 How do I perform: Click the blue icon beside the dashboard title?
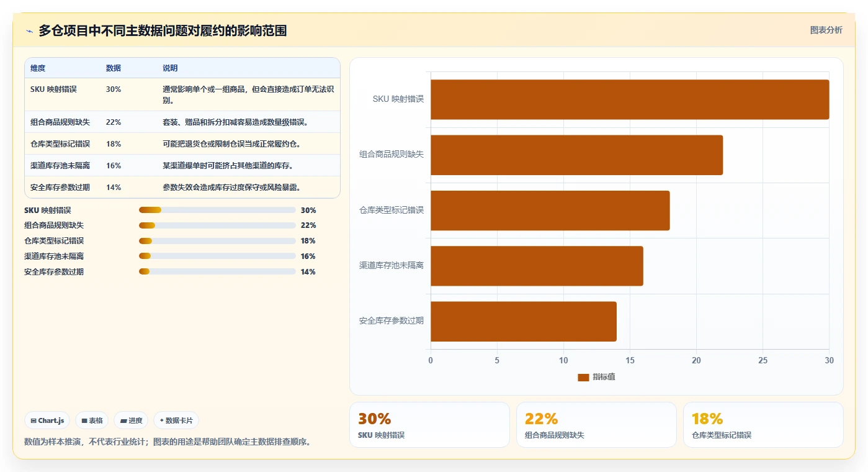click(29, 31)
